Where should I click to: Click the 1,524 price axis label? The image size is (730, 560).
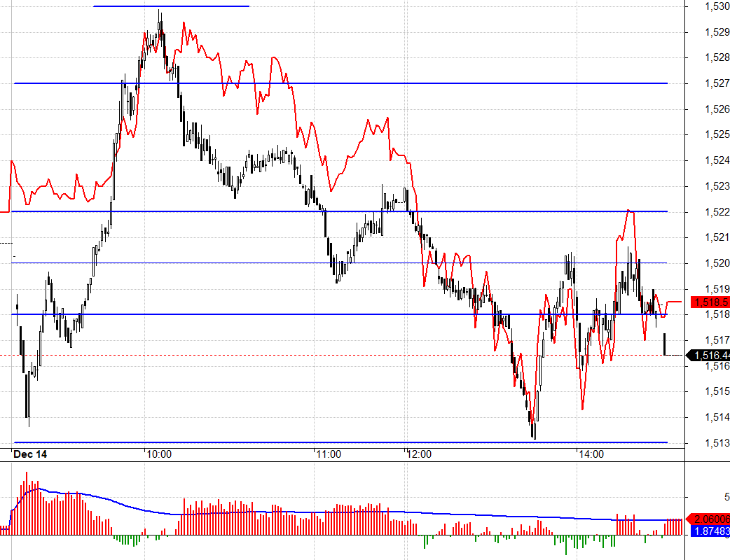point(717,160)
